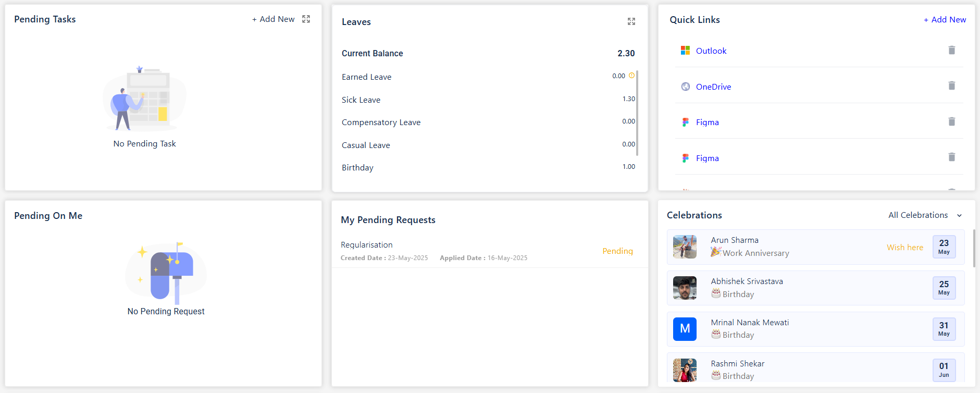Screen dimensions: 980x393
Task: Add new pending task
Action: (x=274, y=19)
